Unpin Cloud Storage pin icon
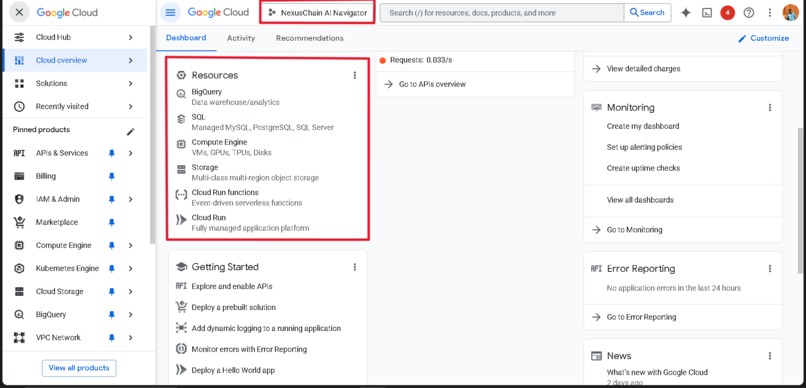 click(x=112, y=291)
